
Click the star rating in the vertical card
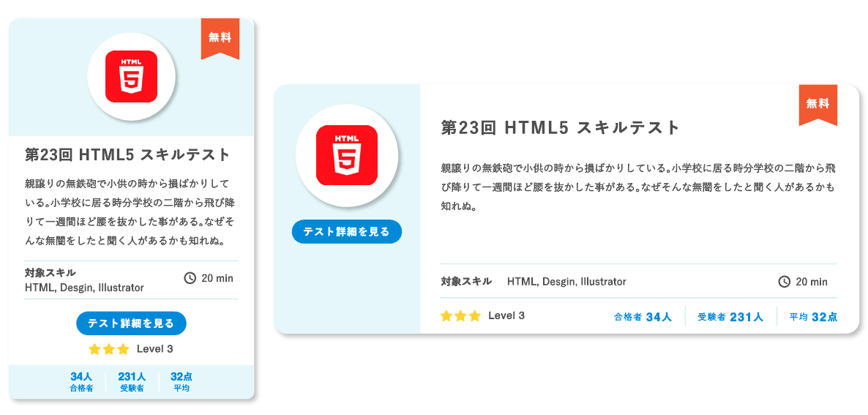pyautogui.click(x=109, y=349)
